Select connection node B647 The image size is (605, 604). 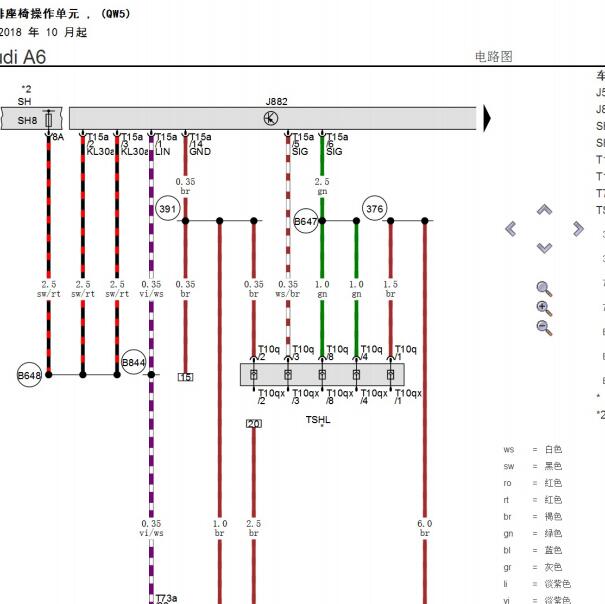point(306,222)
